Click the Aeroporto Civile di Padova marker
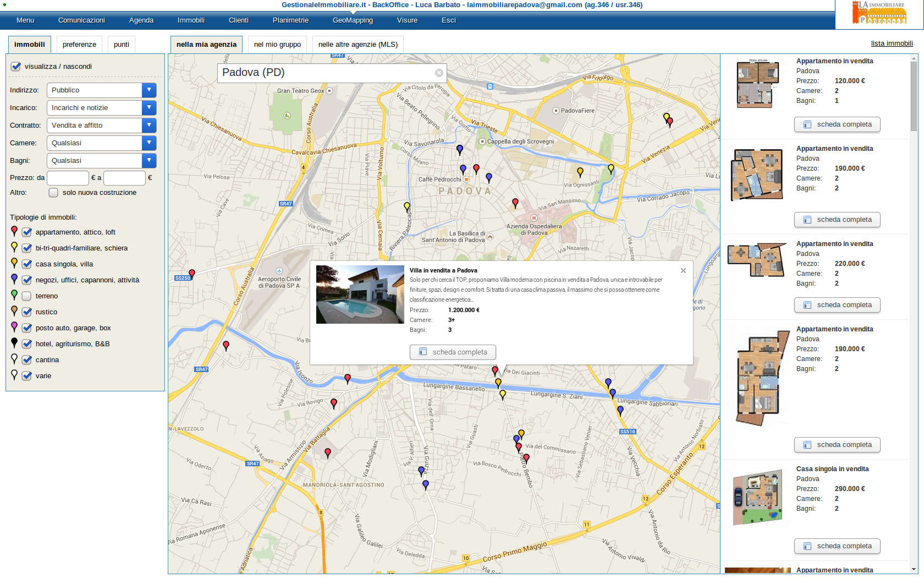Viewport: 924px width, 578px height. [279, 271]
